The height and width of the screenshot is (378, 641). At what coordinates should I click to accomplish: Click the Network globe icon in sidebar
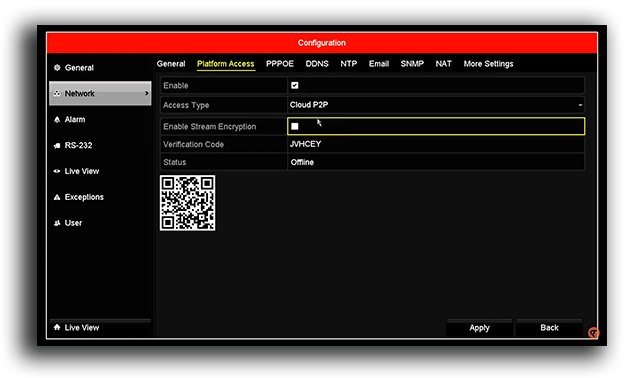[57, 94]
